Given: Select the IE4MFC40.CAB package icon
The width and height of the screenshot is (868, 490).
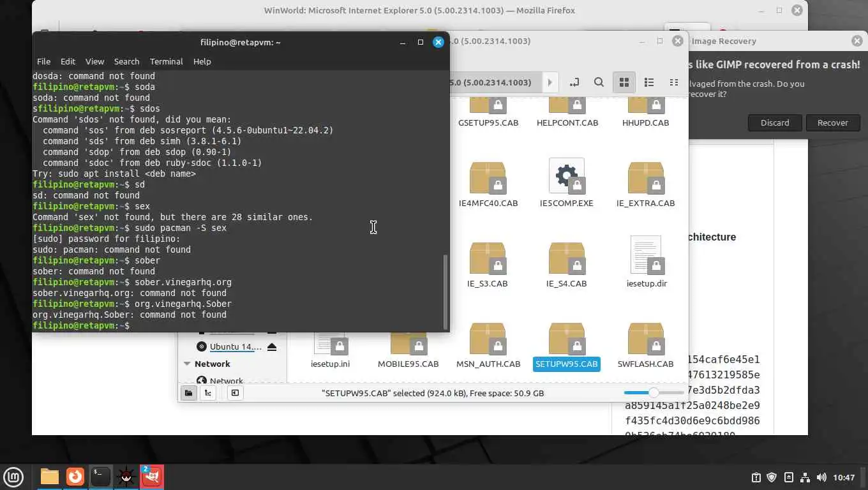Looking at the screenshot, I should coord(488,177).
